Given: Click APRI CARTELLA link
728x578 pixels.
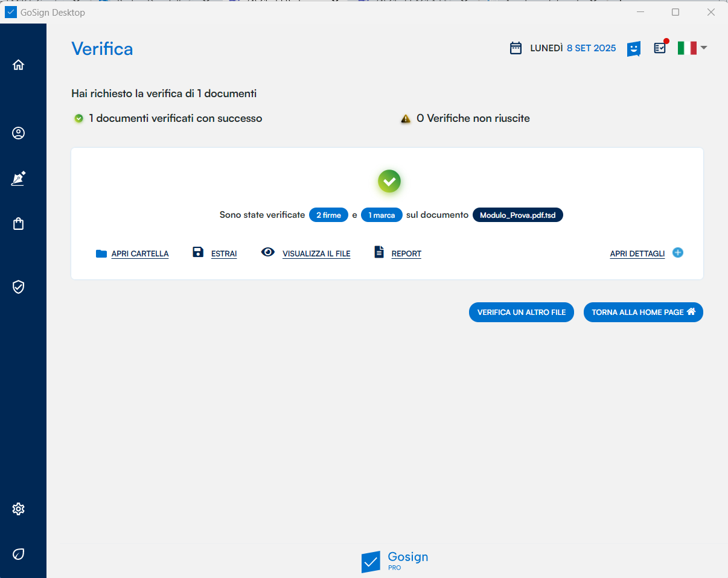Looking at the screenshot, I should coord(139,254).
